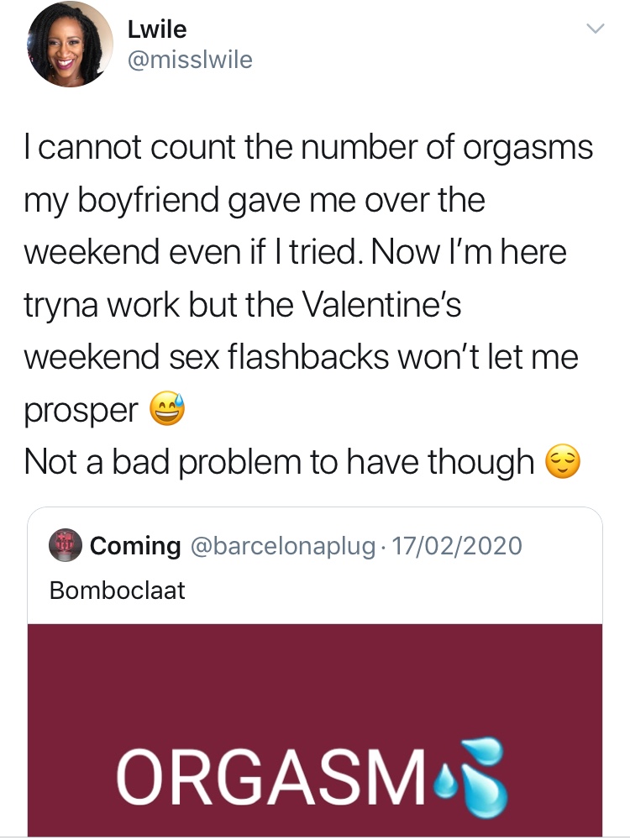
Task: Open the @misslwile handle
Action: pos(190,60)
